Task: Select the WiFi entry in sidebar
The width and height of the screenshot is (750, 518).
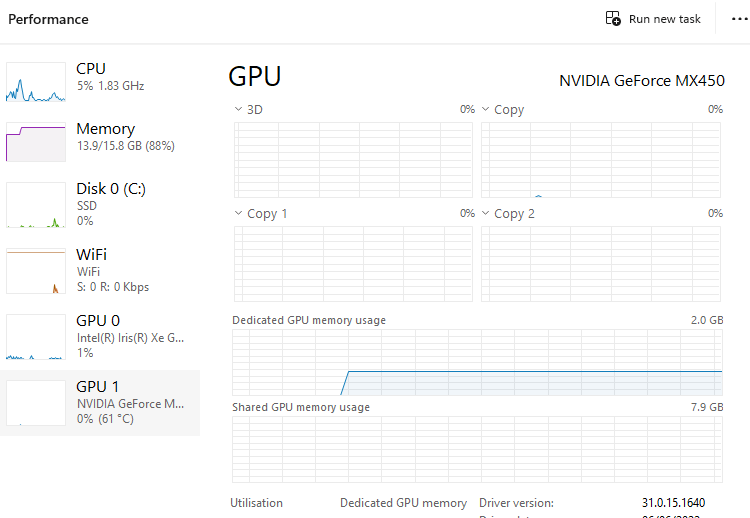Action: pyautogui.click(x=112, y=270)
